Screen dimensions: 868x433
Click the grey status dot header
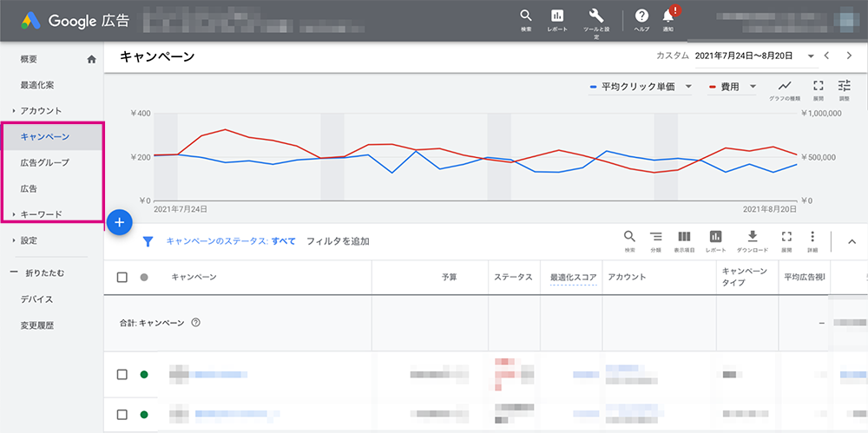click(144, 278)
